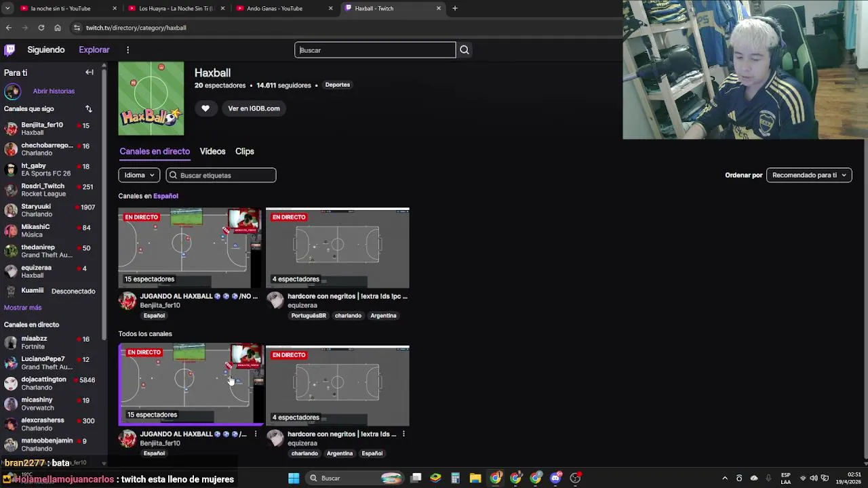Open miaabzz Fortnite channel
The image size is (868, 488).
point(51,342)
